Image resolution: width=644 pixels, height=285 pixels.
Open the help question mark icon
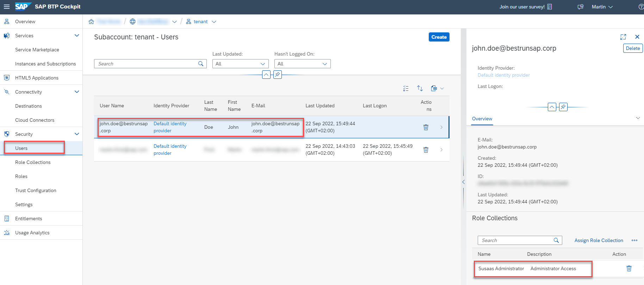[641, 7]
